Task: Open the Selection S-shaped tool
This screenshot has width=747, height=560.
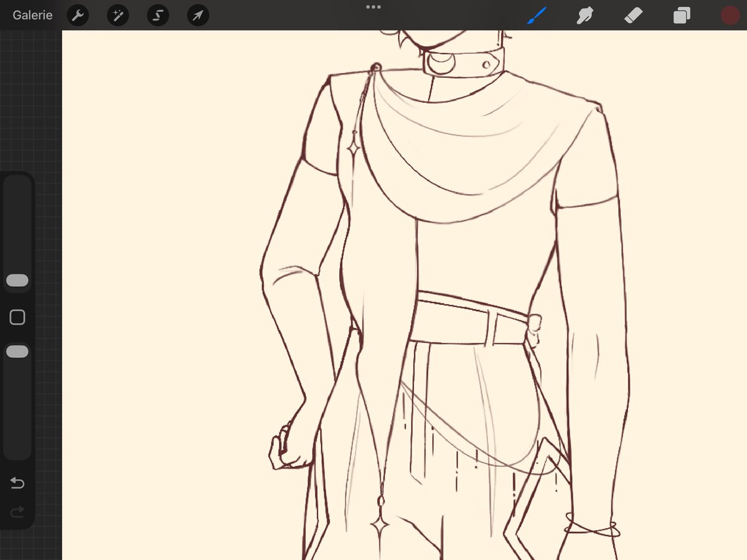Action: 157,16
